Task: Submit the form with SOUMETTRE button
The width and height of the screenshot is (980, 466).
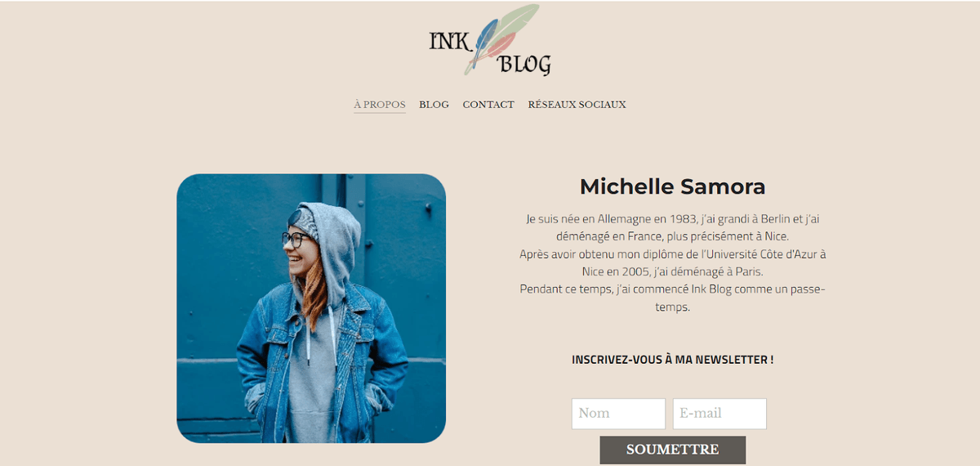Action: pyautogui.click(x=673, y=450)
